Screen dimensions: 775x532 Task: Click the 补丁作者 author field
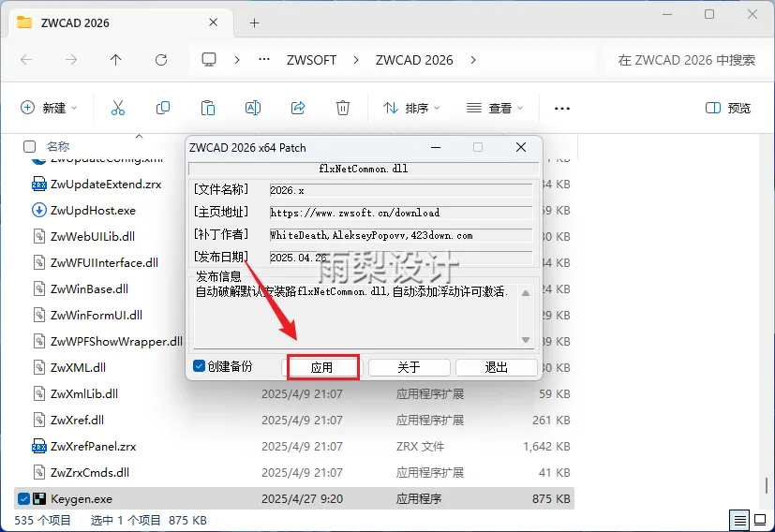tap(401, 236)
